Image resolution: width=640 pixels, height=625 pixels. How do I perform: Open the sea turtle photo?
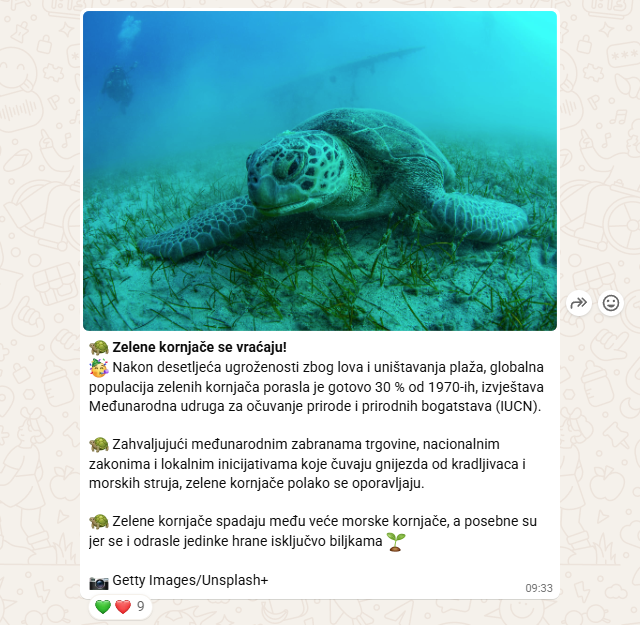tap(320, 171)
